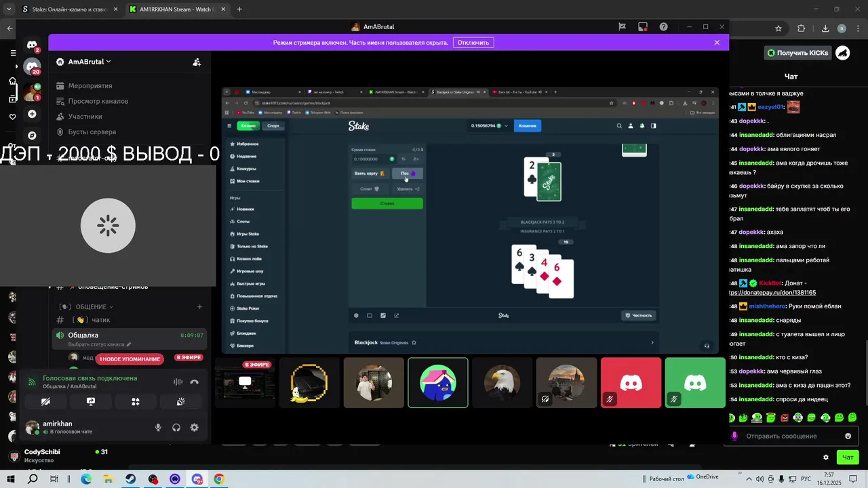Open the browser tab search dropdown
This screenshot has height=488, width=868.
point(9,9)
